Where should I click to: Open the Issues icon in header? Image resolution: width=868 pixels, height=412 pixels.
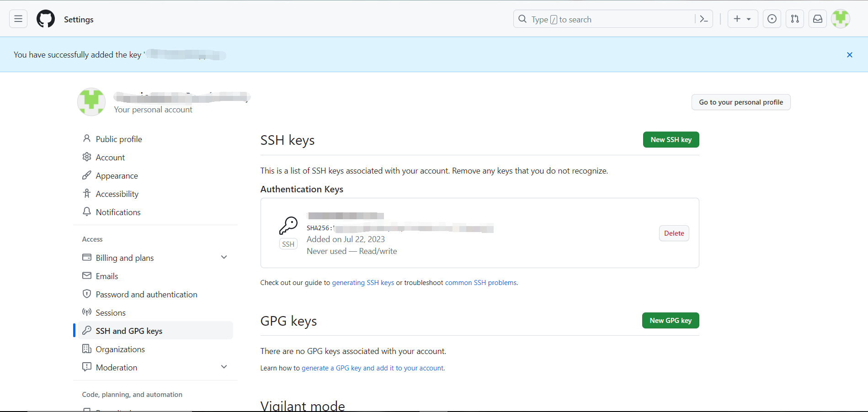coord(772,19)
